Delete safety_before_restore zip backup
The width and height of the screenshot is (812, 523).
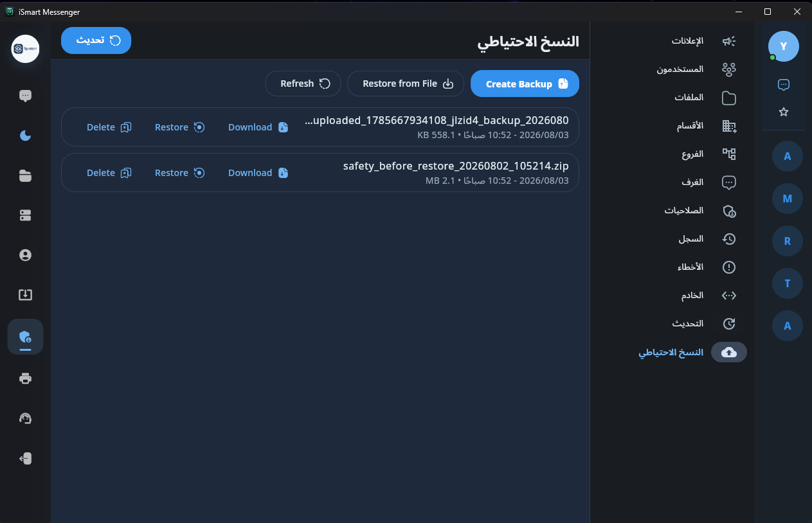[109, 173]
